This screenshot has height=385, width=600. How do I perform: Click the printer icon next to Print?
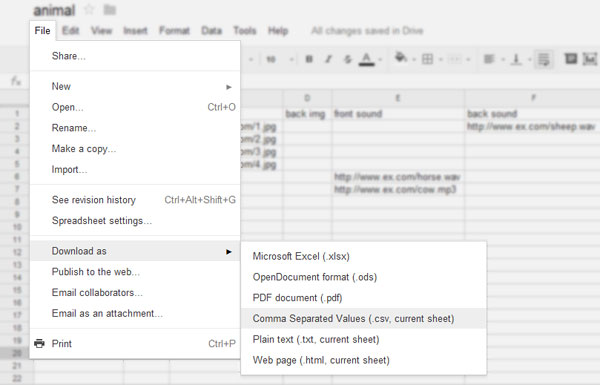click(39, 343)
